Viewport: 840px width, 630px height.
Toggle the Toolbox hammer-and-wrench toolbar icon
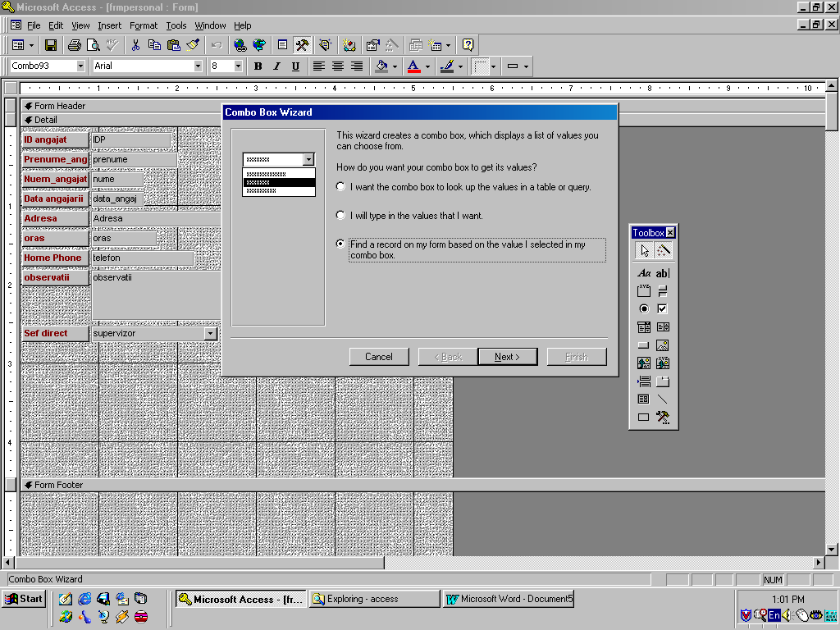tap(302, 46)
